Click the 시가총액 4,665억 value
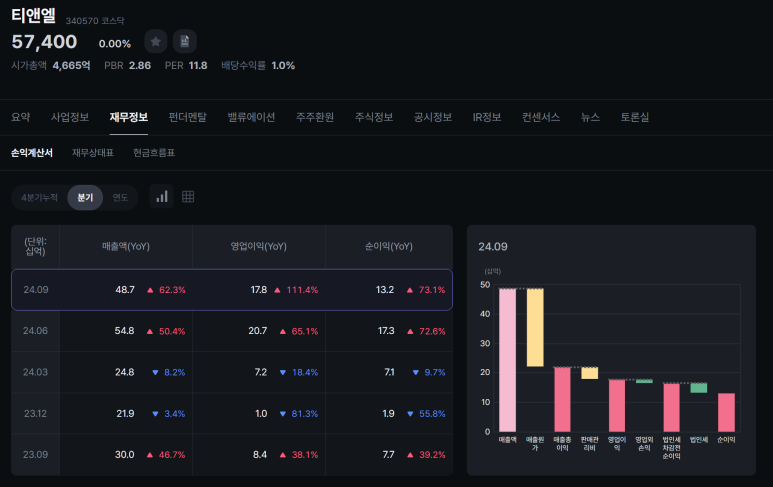 71,66
